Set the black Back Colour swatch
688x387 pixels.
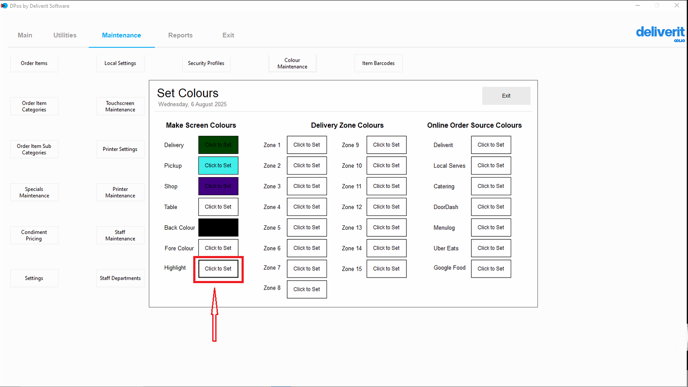point(218,227)
